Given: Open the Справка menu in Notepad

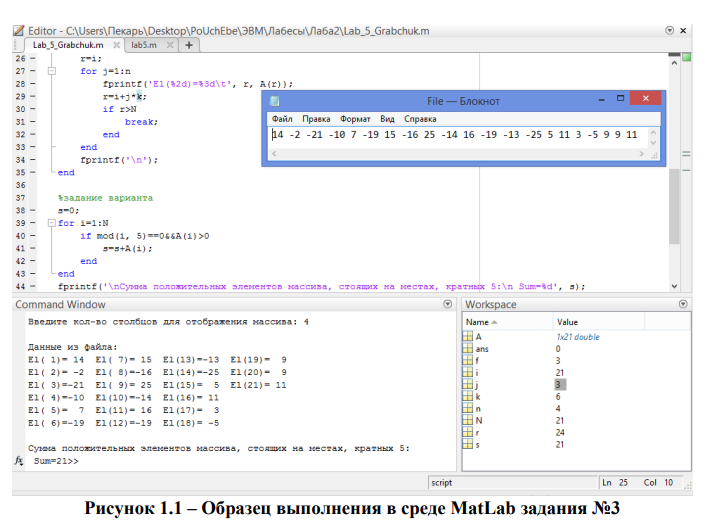Looking at the screenshot, I should pos(420,118).
